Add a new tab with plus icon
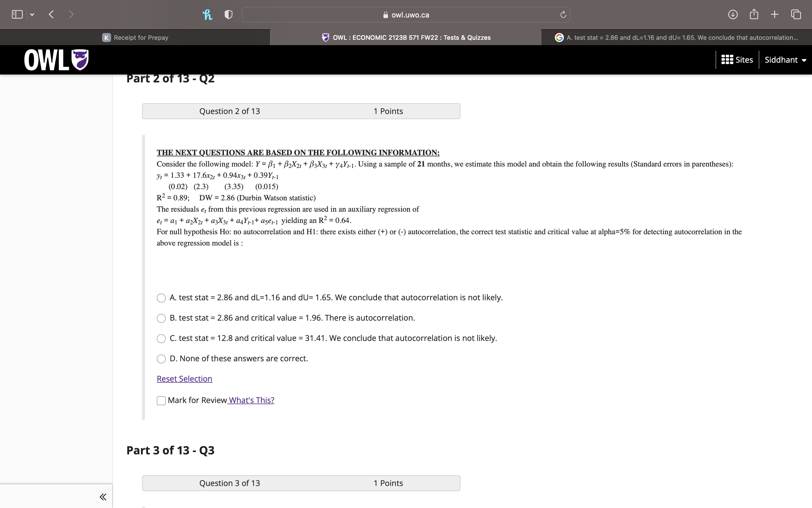The image size is (812, 508). (x=775, y=14)
